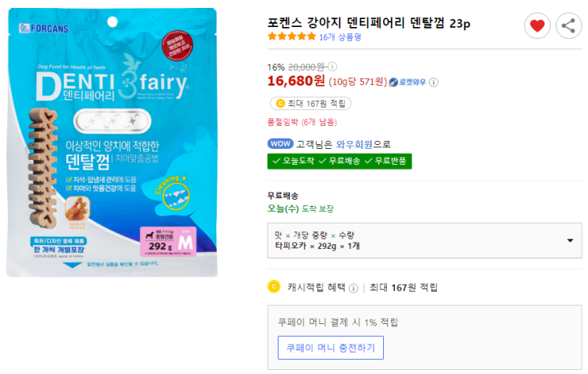The height and width of the screenshot is (374, 588).
Task: Click the yellow coin icon beside 캐시적립 혜택
Action: (x=275, y=287)
